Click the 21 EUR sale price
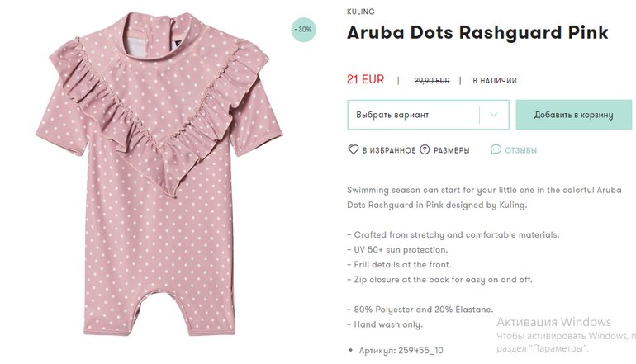636x364 pixels. [366, 80]
